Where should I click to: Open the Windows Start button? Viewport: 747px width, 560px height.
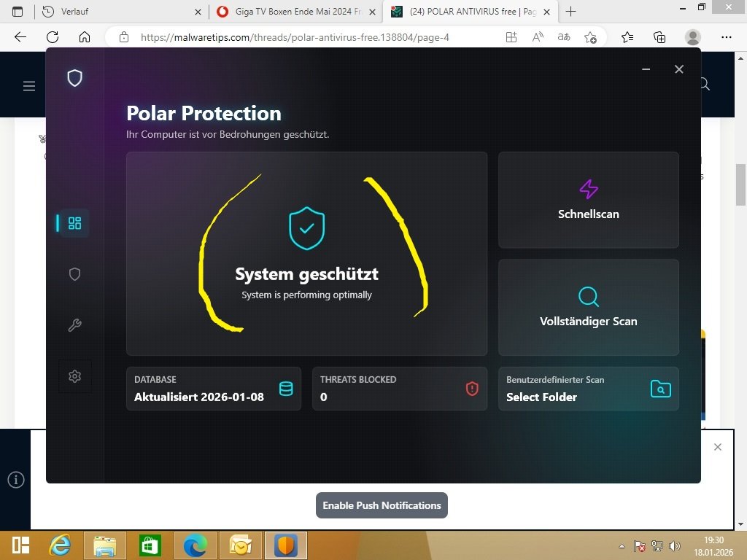(21, 545)
